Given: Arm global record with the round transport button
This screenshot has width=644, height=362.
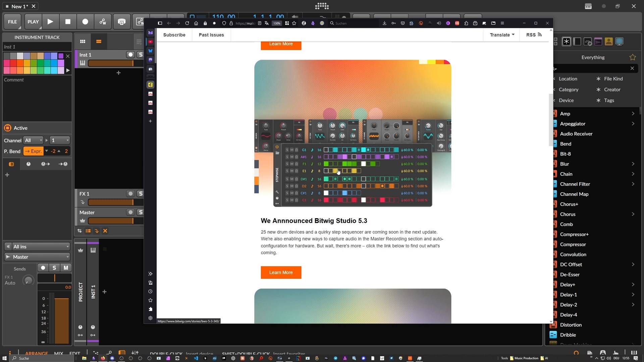Looking at the screenshot, I should point(85,22).
